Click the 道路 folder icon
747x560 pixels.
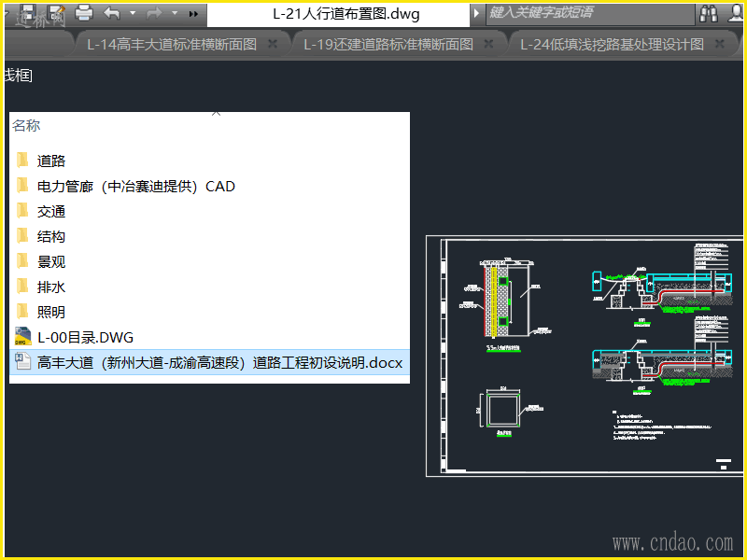click(x=22, y=160)
